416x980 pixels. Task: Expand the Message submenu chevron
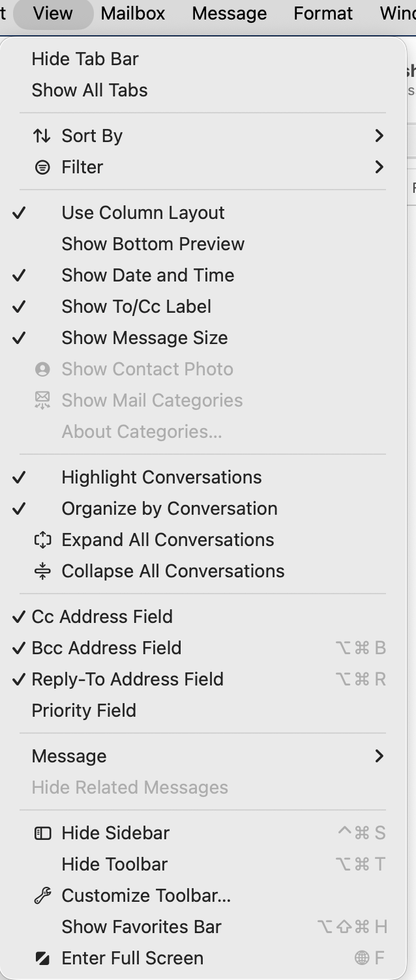(379, 756)
